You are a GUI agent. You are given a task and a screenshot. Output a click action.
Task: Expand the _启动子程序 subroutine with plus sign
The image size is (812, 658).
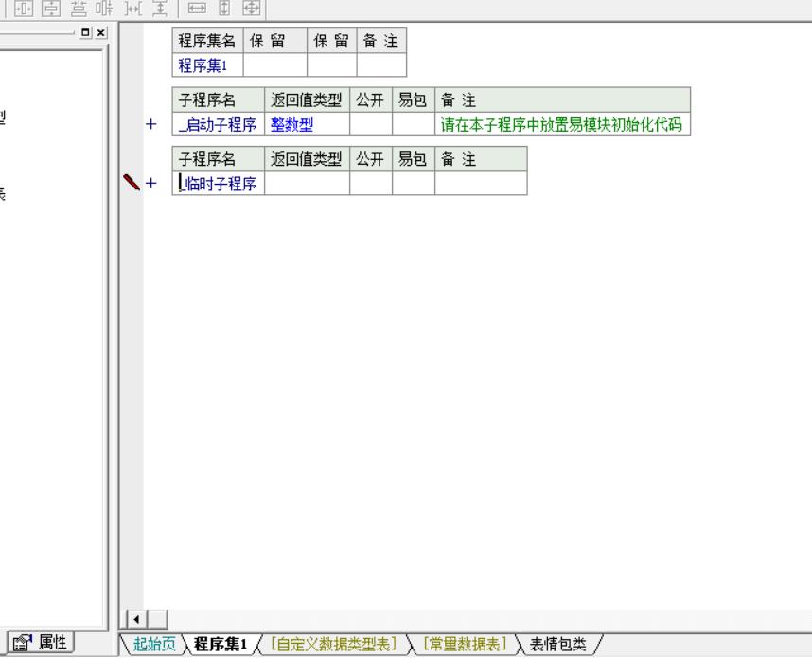click(150, 125)
